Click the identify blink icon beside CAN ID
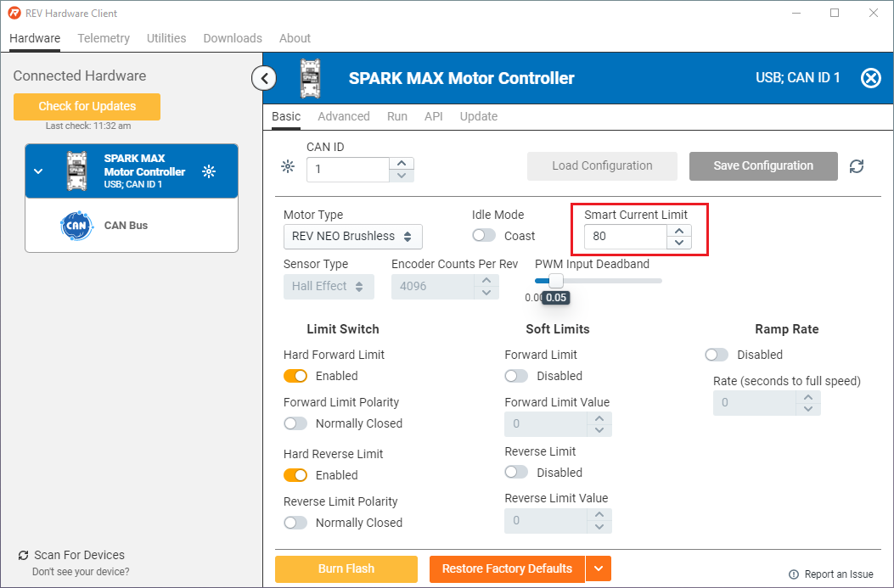 (288, 166)
